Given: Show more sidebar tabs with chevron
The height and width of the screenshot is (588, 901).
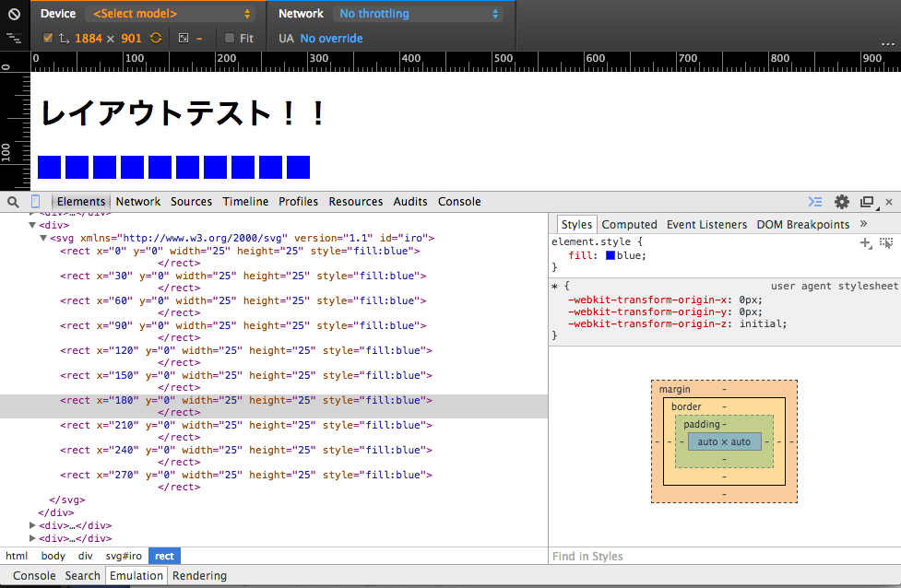Looking at the screenshot, I should [x=863, y=224].
